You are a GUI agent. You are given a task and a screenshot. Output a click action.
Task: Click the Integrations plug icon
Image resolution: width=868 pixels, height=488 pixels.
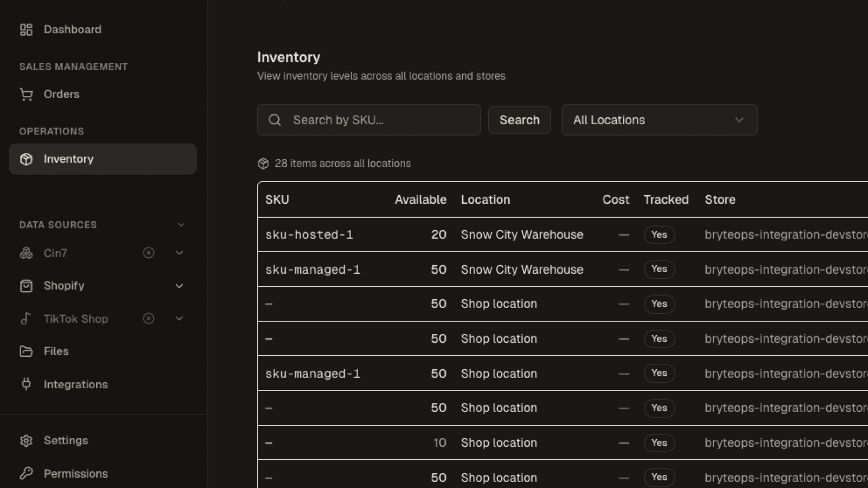(x=26, y=384)
